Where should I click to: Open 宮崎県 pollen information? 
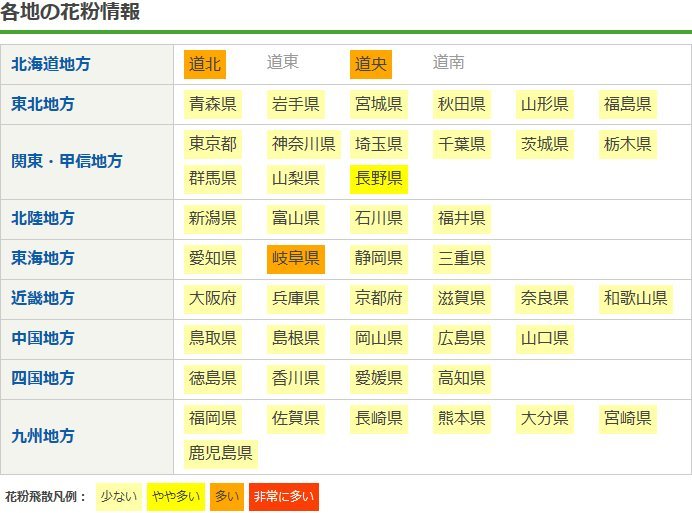628,418
